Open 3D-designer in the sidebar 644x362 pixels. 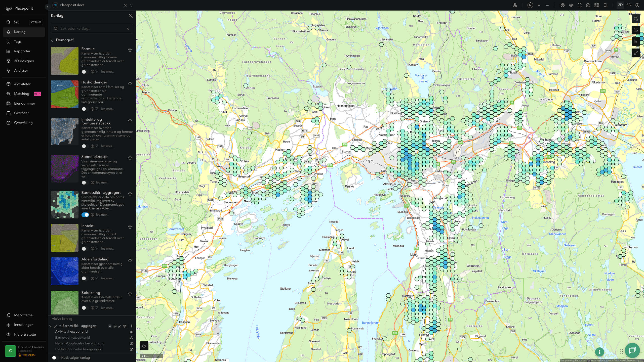pos(24,61)
